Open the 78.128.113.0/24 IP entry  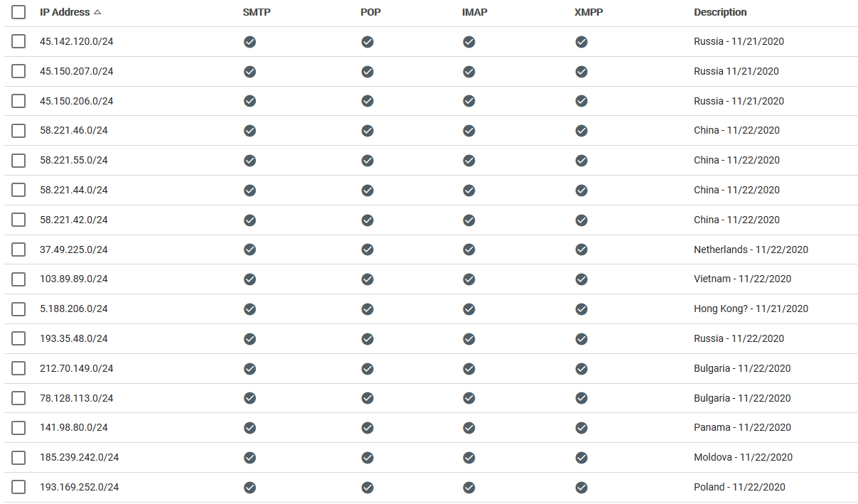(76, 398)
